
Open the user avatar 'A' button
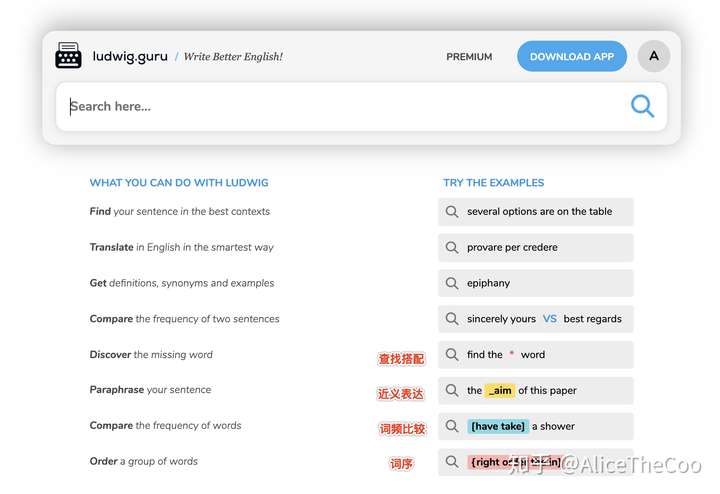click(653, 56)
